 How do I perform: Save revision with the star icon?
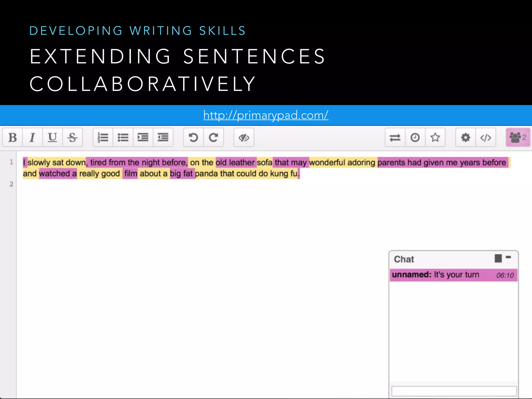tap(435, 137)
